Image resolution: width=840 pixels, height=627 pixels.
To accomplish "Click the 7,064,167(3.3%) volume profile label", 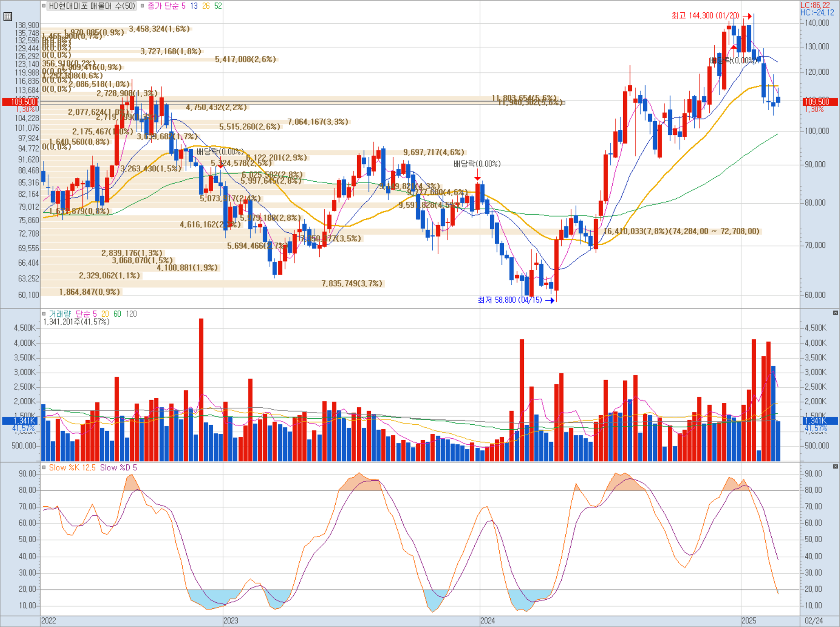I will tap(318, 122).
